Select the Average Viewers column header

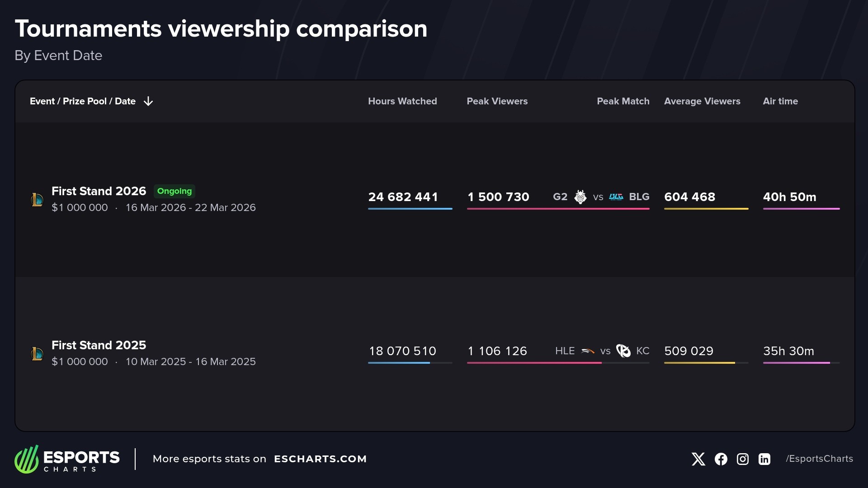702,101
